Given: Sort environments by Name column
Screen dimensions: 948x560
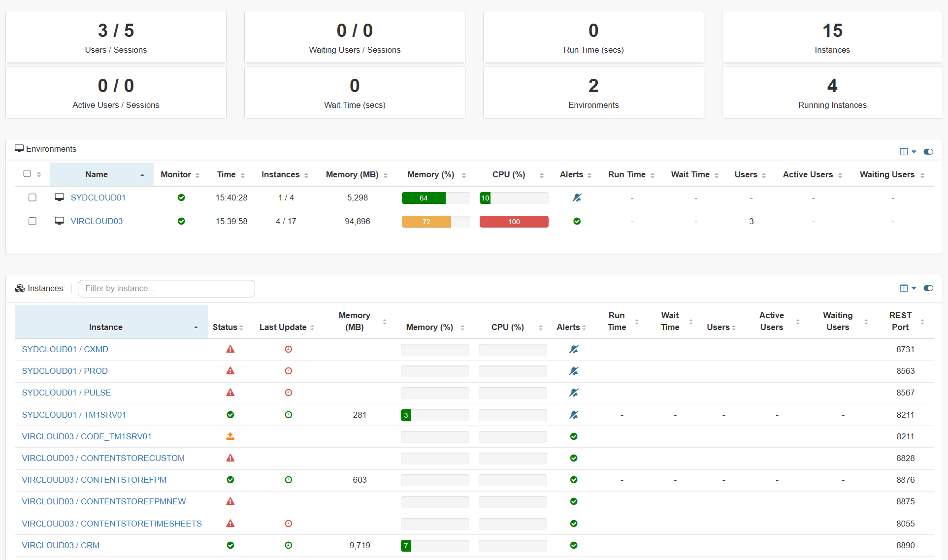Looking at the screenshot, I should click(x=102, y=174).
